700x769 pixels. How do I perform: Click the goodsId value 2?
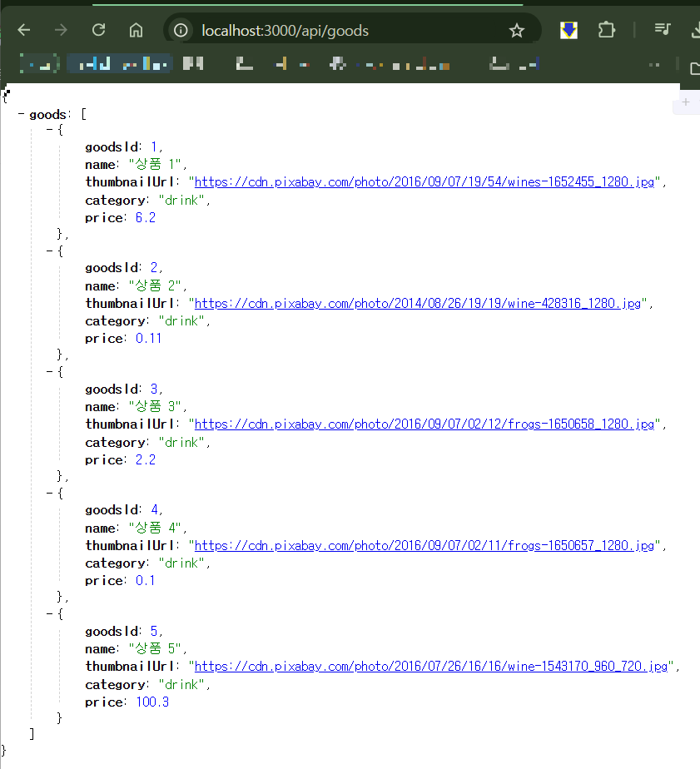click(154, 268)
